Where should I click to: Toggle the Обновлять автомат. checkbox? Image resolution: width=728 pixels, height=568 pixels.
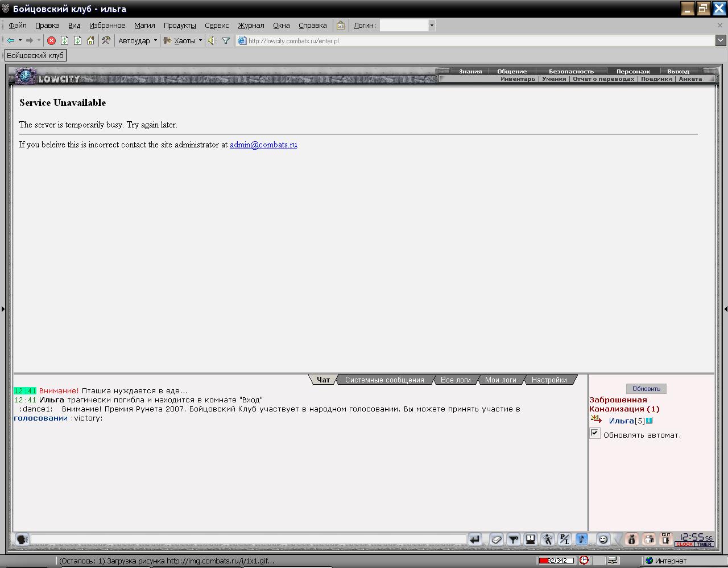(595, 434)
